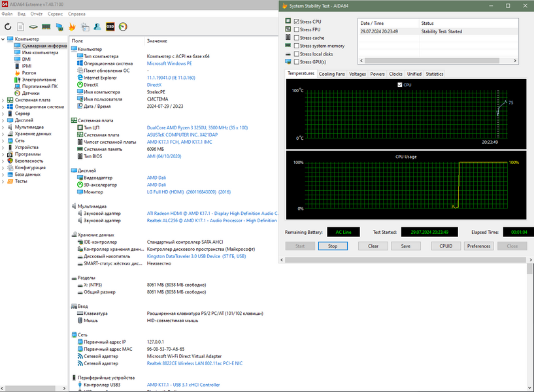Expand the Мультимедиа tree node
The width and height of the screenshot is (534, 392).
pos(3,127)
